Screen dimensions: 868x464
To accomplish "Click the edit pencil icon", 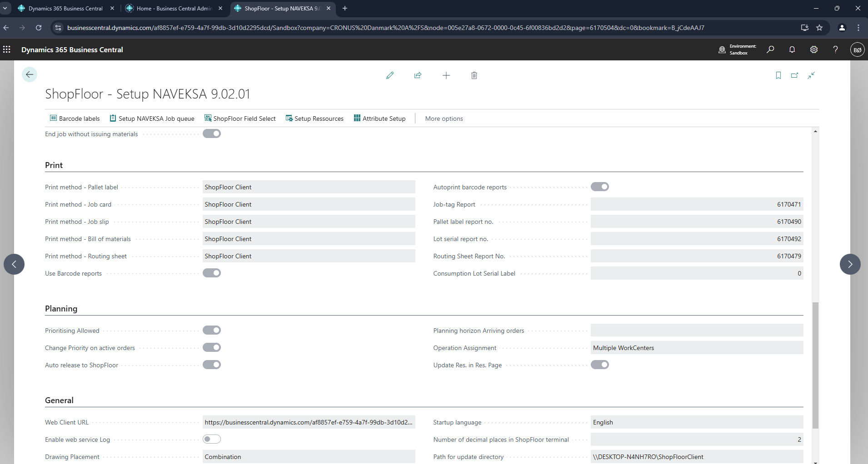I will (390, 75).
